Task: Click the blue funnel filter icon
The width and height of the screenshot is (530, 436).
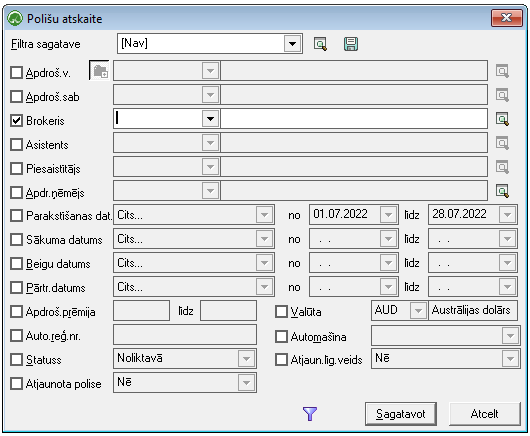Action: (x=310, y=414)
